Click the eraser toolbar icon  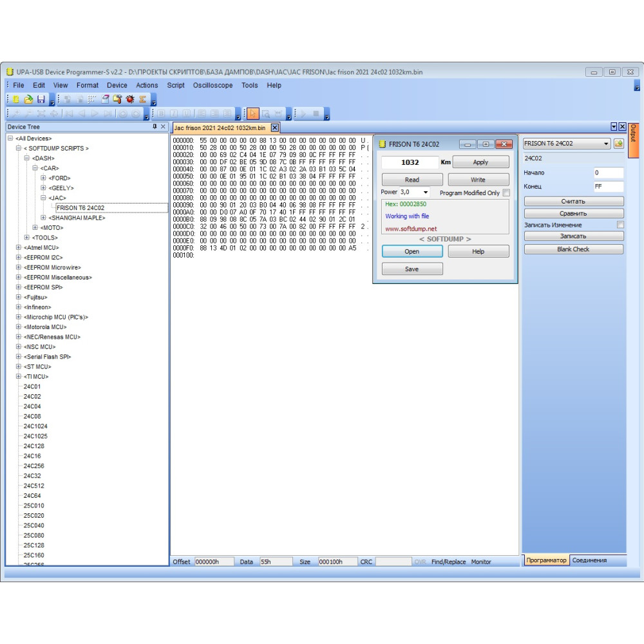pyautogui.click(x=105, y=99)
